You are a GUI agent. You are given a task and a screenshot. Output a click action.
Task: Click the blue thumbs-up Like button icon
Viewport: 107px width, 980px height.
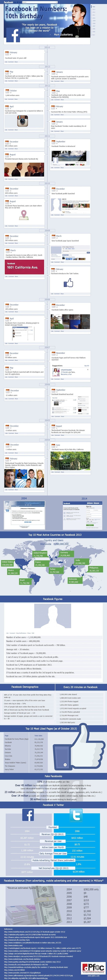(x=68, y=283)
